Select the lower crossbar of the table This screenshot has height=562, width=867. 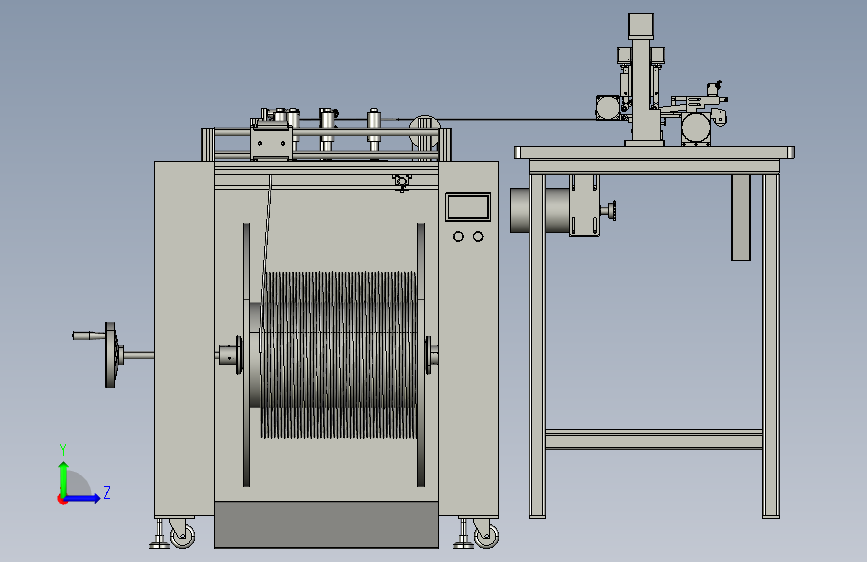click(654, 439)
